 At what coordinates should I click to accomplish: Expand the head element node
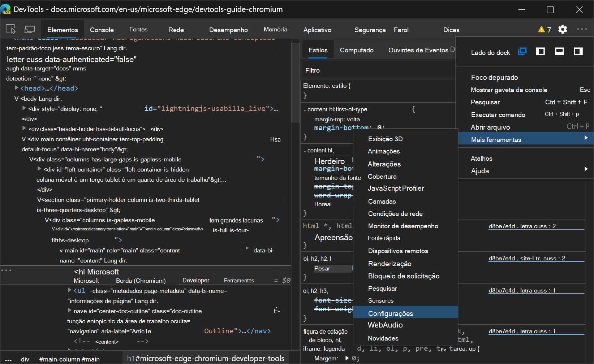tap(16, 88)
